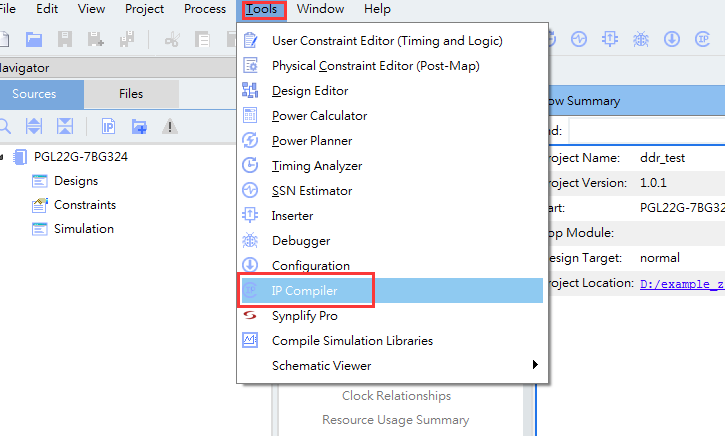Click the Configuration download toolbar icon
725x436 pixels.
pos(672,39)
